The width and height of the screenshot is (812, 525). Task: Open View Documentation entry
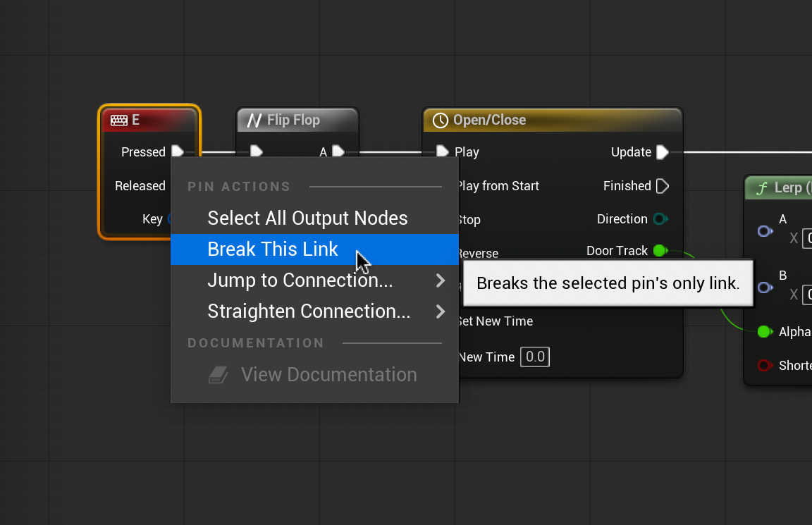click(x=328, y=375)
